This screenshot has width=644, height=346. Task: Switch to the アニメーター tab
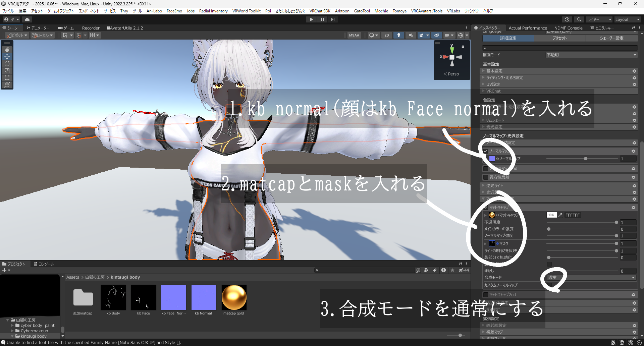[x=38, y=28]
